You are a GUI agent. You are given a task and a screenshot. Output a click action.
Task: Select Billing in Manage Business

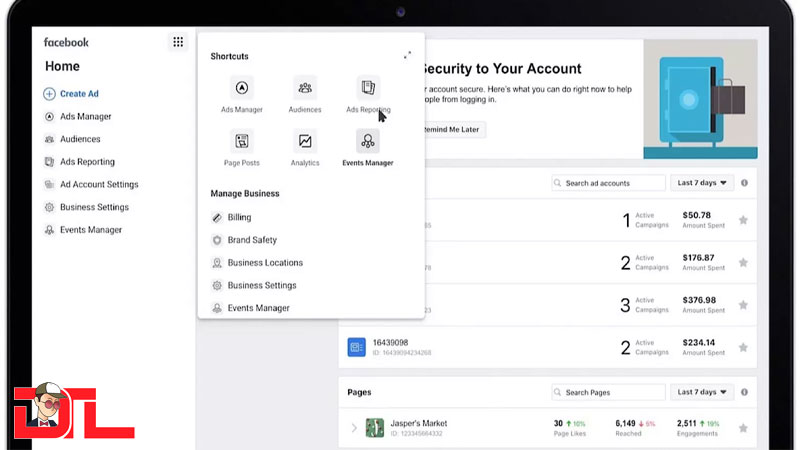(239, 217)
